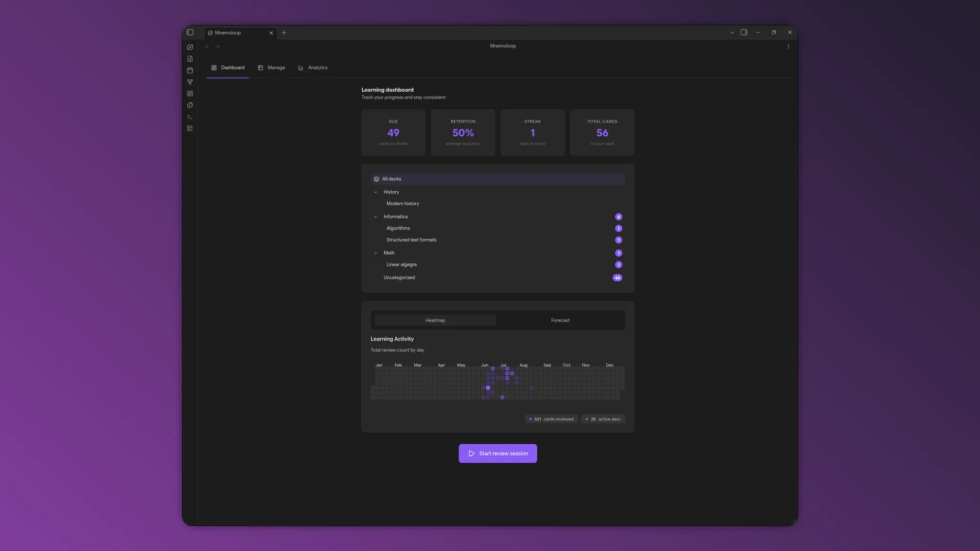Switch to the Heatmap view
The width and height of the screenshot is (980, 551).
435,320
